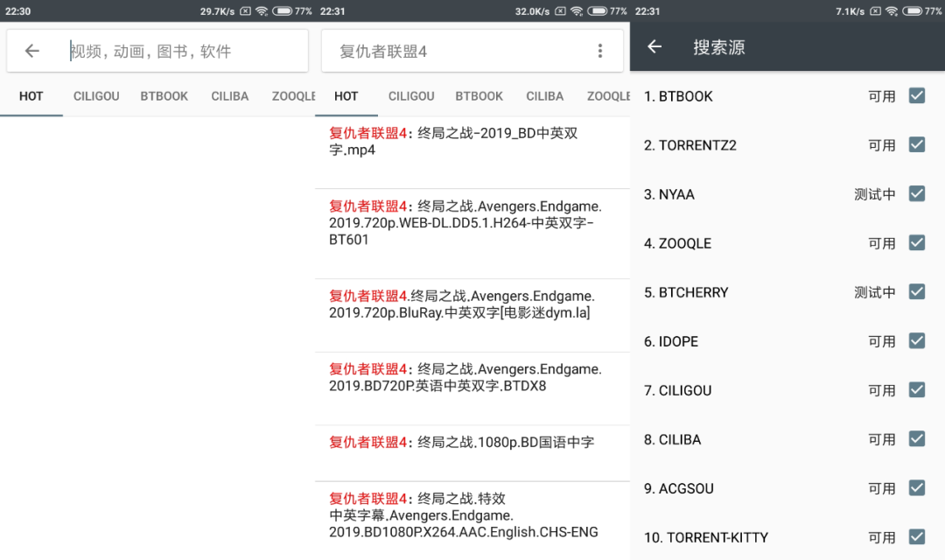Open CILIGOU tab in results screen
The width and height of the screenshot is (945, 560).
[411, 96]
